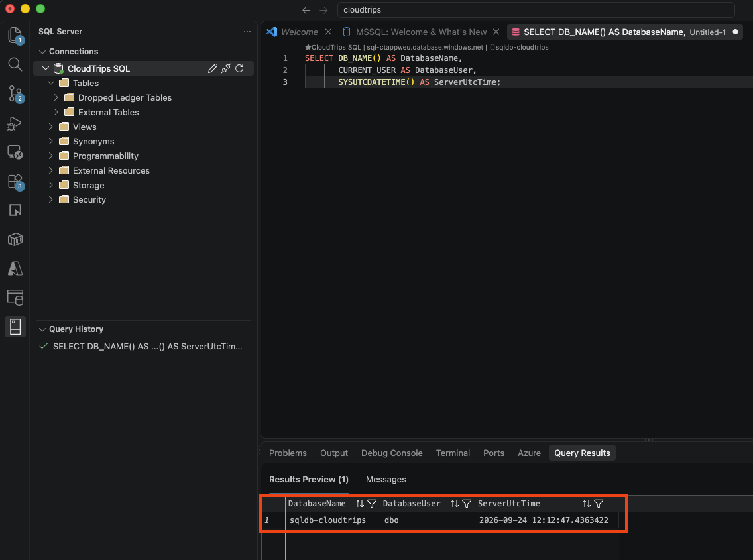Expand the Security folder
This screenshot has height=560, width=753.
tap(52, 199)
